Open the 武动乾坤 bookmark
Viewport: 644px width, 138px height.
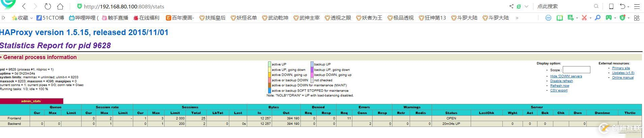[x=275, y=18]
